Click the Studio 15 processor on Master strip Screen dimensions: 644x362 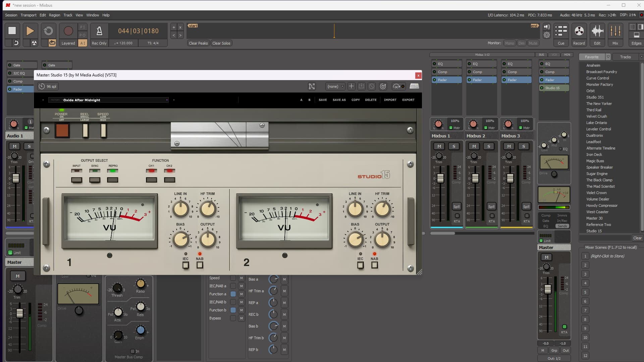pos(554,88)
